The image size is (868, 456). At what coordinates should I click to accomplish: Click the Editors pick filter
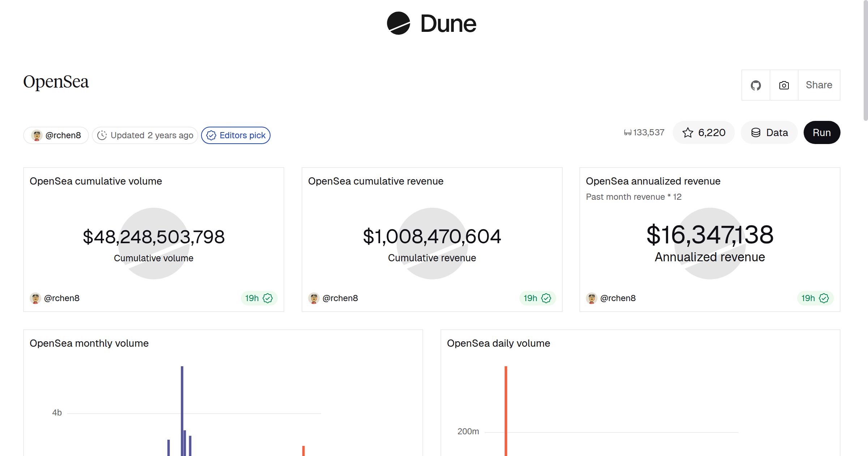pos(235,135)
